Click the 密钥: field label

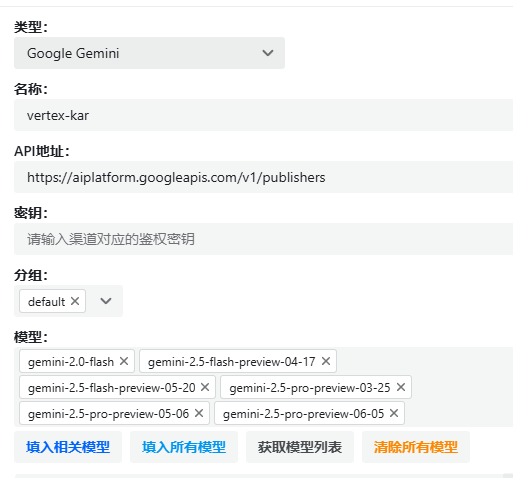[x=31, y=213]
